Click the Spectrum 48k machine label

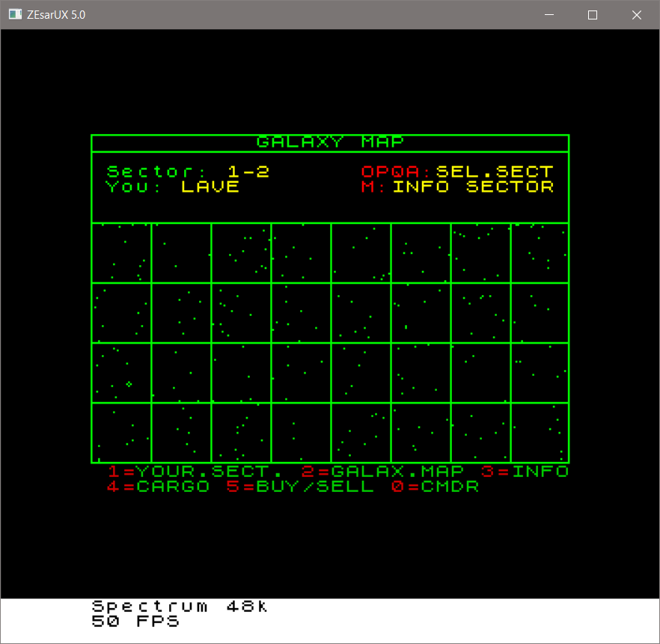[180, 607]
